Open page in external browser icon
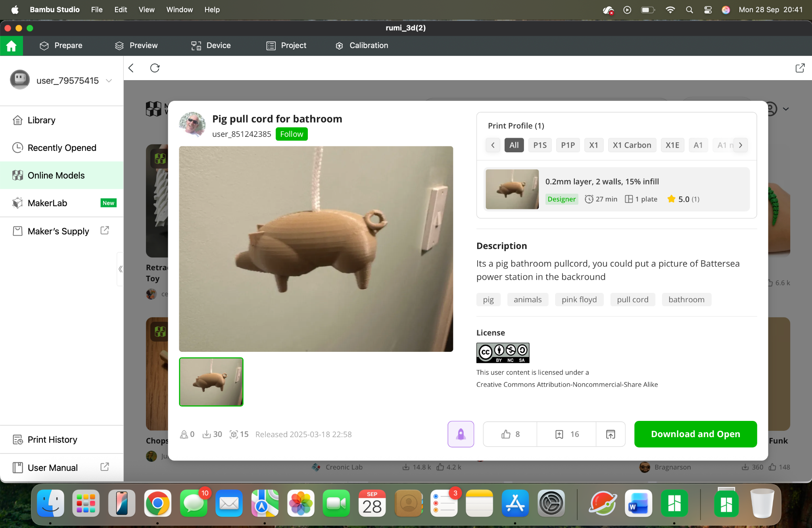The image size is (812, 528). [800, 68]
